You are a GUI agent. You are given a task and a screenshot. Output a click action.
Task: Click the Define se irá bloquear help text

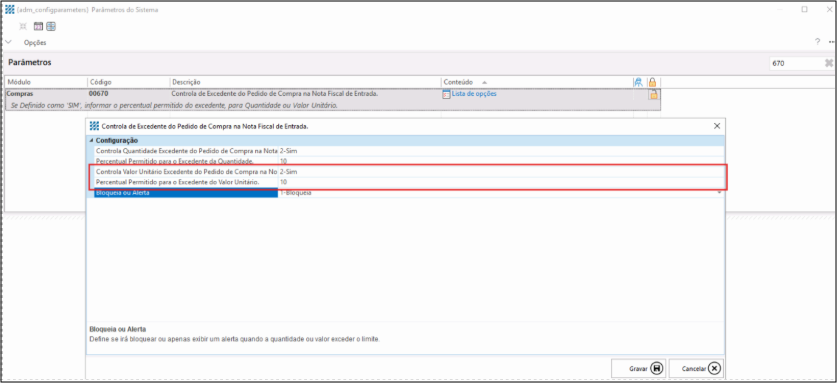[235, 339]
